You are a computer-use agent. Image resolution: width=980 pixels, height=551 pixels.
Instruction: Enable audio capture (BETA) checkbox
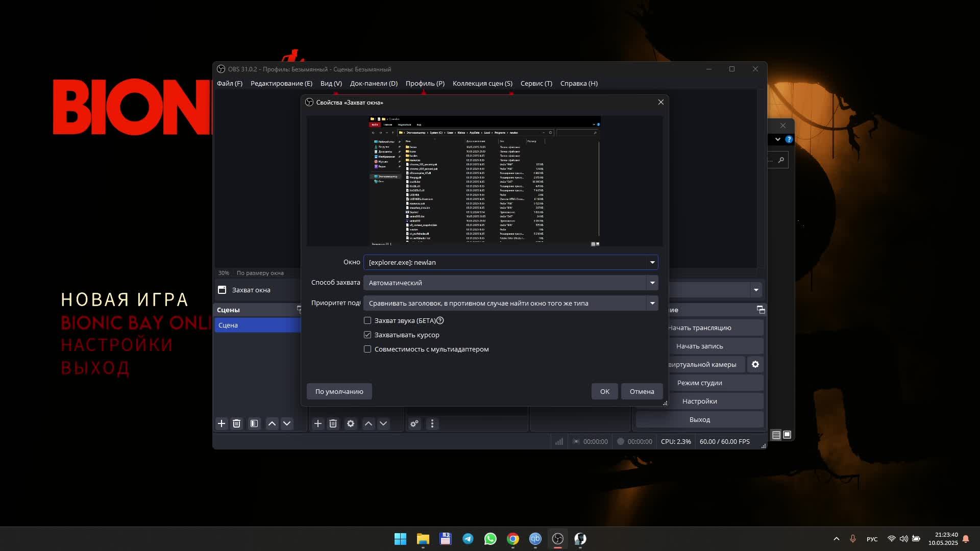(x=367, y=320)
